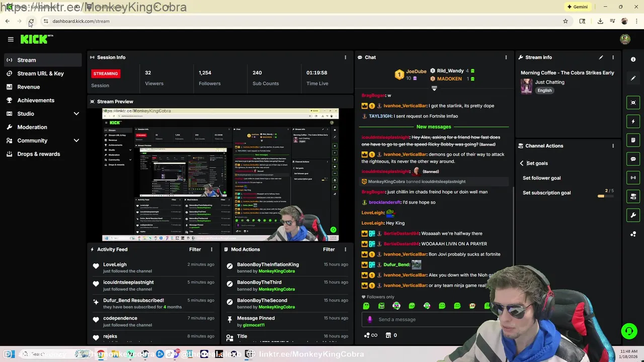The image size is (644, 362).
Task: Click Dufur_Bend Resubscribed entry
Action: click(x=153, y=304)
